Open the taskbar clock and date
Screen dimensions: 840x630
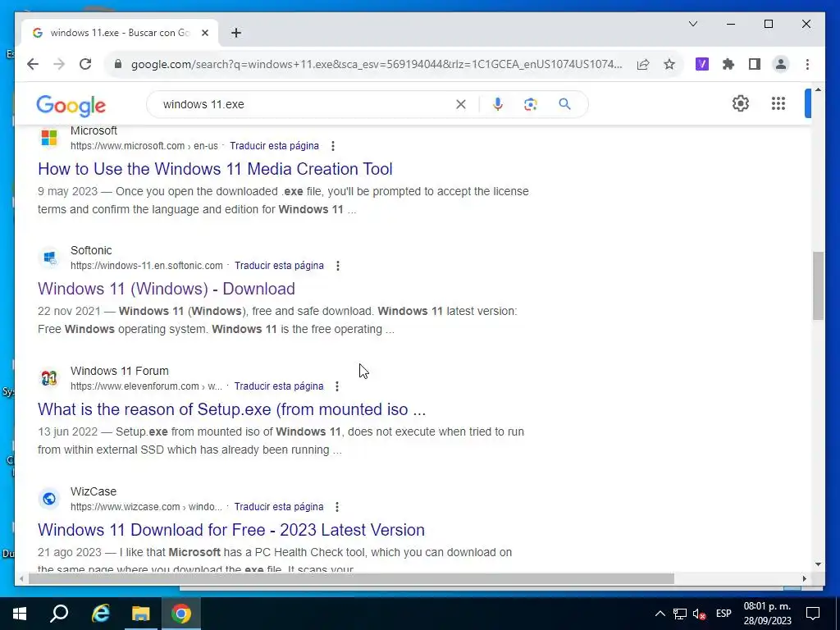[767, 614]
